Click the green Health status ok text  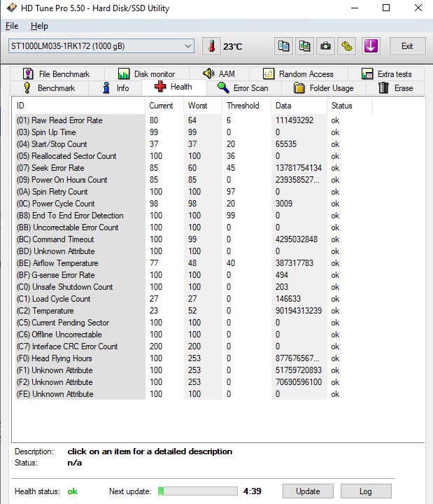pyautogui.click(x=72, y=491)
